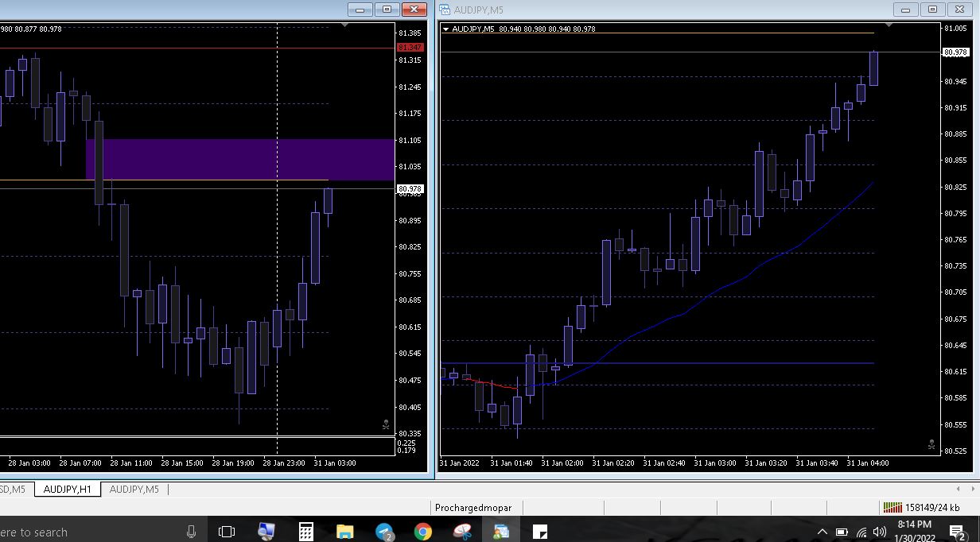Click the 0.225 indicator scale value
Screen dimensions: 980x542
click(x=406, y=443)
